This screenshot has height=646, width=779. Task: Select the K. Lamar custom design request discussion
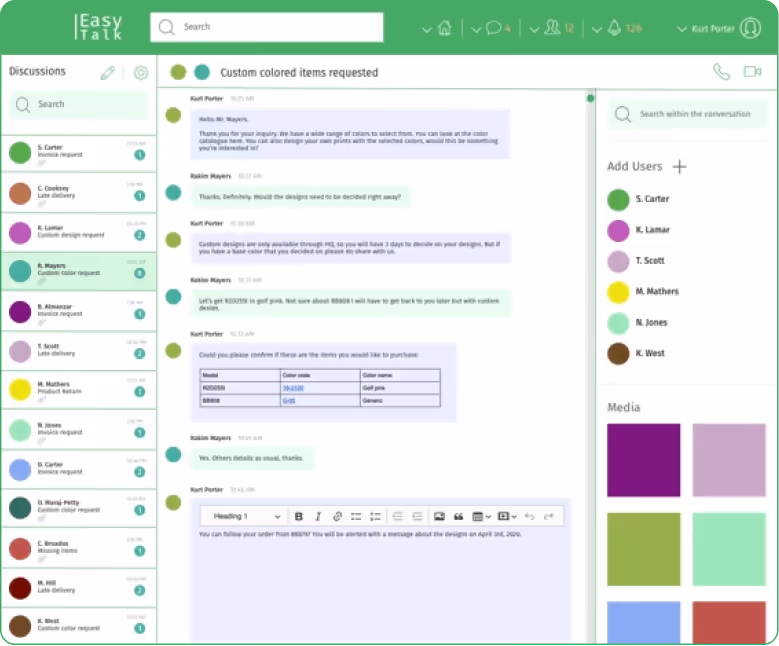pyautogui.click(x=78, y=232)
